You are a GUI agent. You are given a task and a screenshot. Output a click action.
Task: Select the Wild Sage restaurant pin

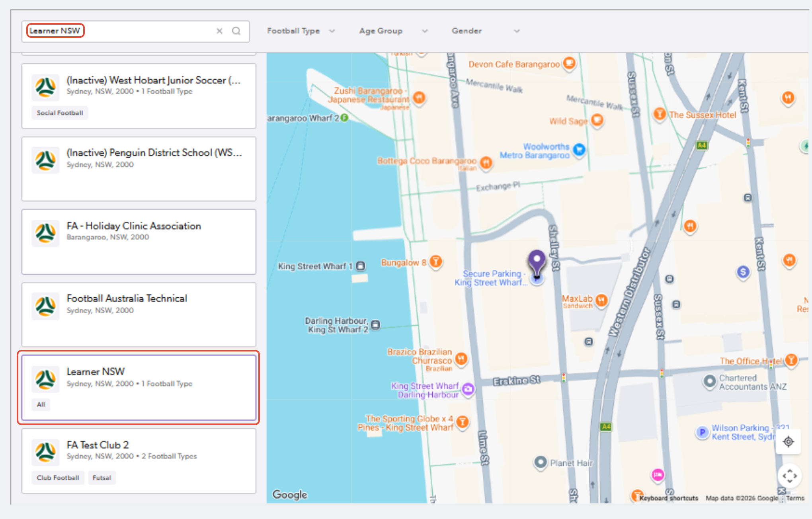pyautogui.click(x=597, y=120)
